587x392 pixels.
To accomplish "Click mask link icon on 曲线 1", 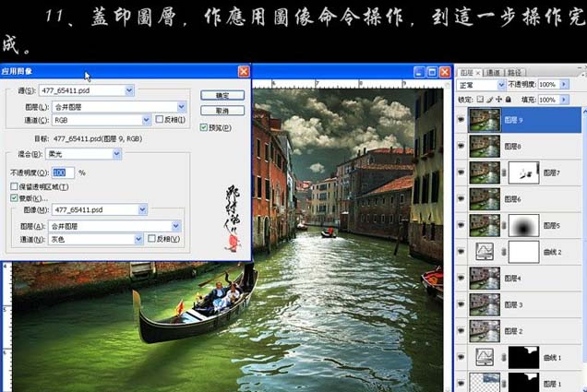I will [x=504, y=357].
